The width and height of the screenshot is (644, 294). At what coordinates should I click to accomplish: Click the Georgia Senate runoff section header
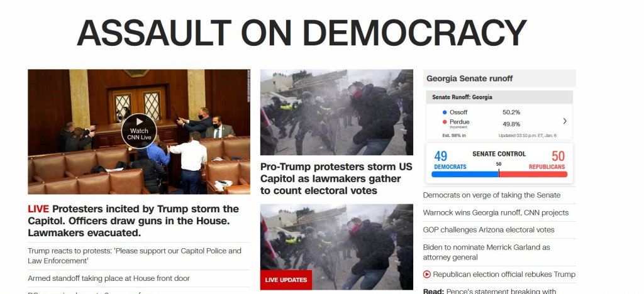pyautogui.click(x=499, y=79)
